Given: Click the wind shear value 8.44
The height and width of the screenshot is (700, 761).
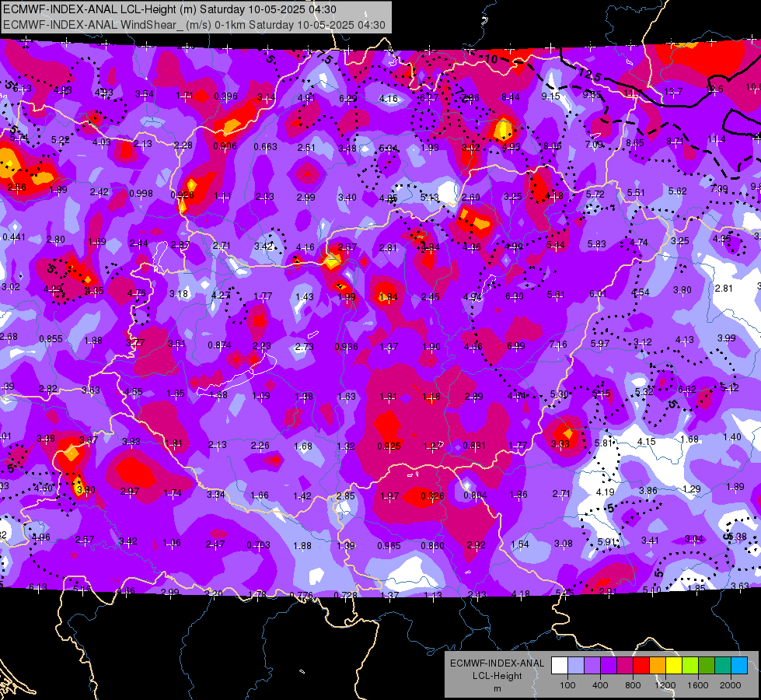Looking at the screenshot, I should [511, 97].
